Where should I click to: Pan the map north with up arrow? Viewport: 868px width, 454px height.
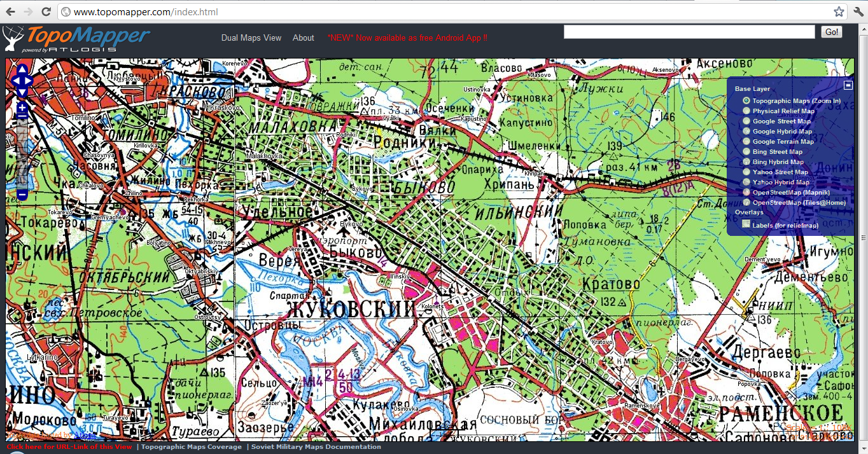[x=22, y=69]
